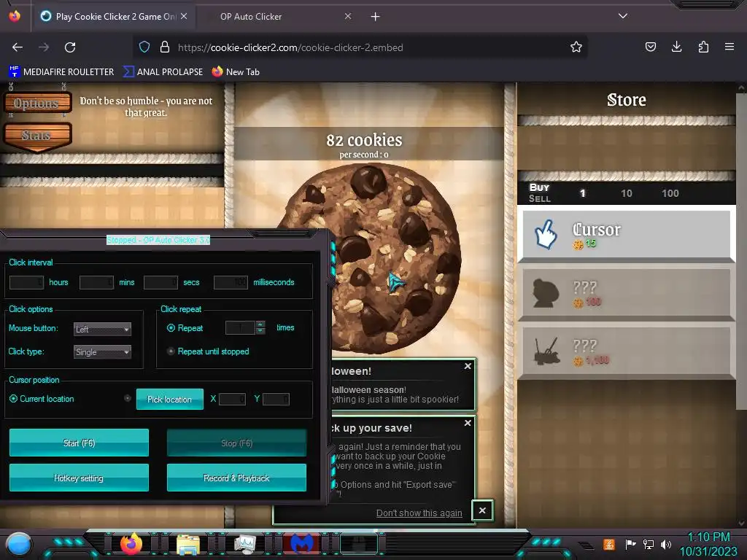Open Record & Playback
Image resolution: width=747 pixels, height=560 pixels.
coord(237,478)
